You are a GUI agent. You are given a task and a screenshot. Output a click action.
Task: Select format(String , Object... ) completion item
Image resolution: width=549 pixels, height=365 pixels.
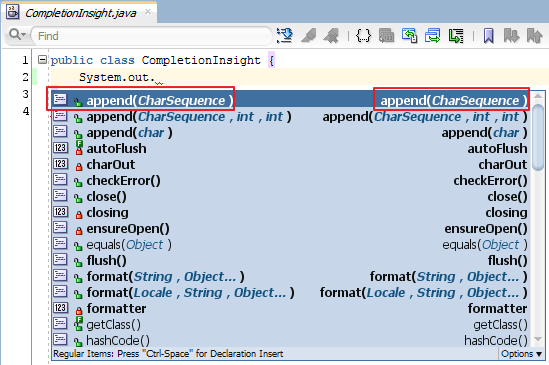[x=290, y=277]
